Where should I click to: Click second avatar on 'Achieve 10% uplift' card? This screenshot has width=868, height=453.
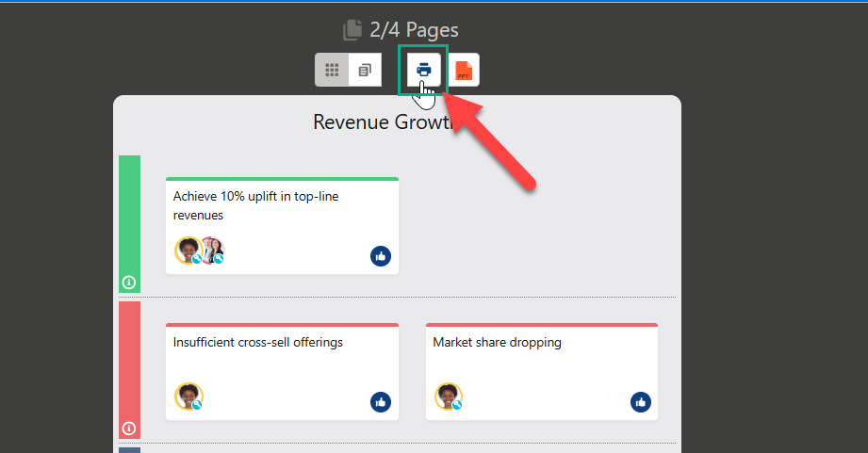tap(213, 251)
